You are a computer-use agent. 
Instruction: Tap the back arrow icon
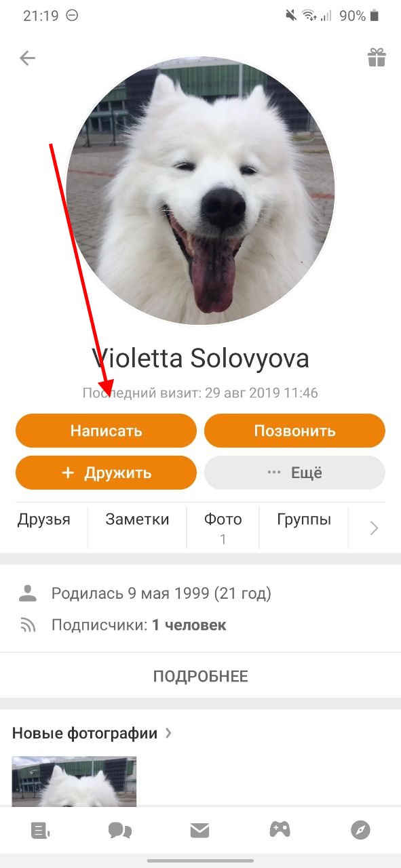(27, 58)
